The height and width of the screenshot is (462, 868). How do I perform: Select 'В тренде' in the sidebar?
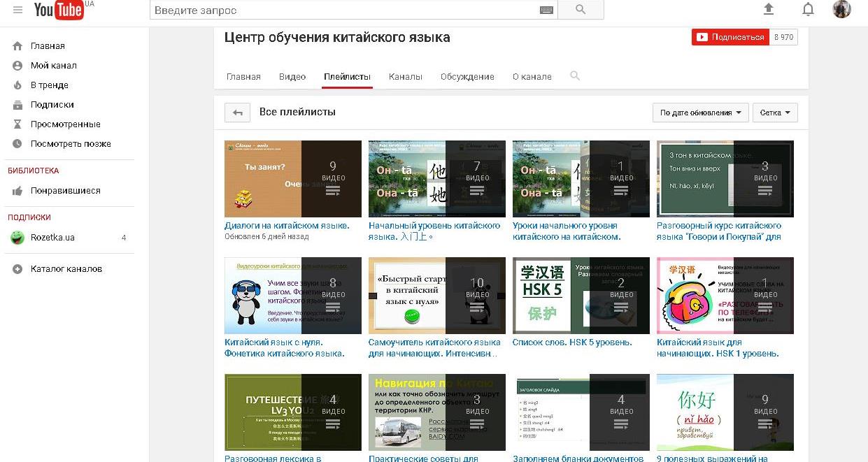pos(49,85)
